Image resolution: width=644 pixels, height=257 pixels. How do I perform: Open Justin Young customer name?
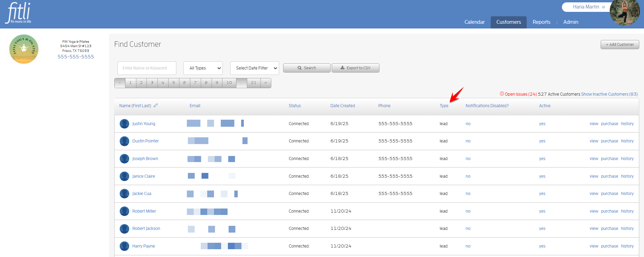click(x=144, y=124)
